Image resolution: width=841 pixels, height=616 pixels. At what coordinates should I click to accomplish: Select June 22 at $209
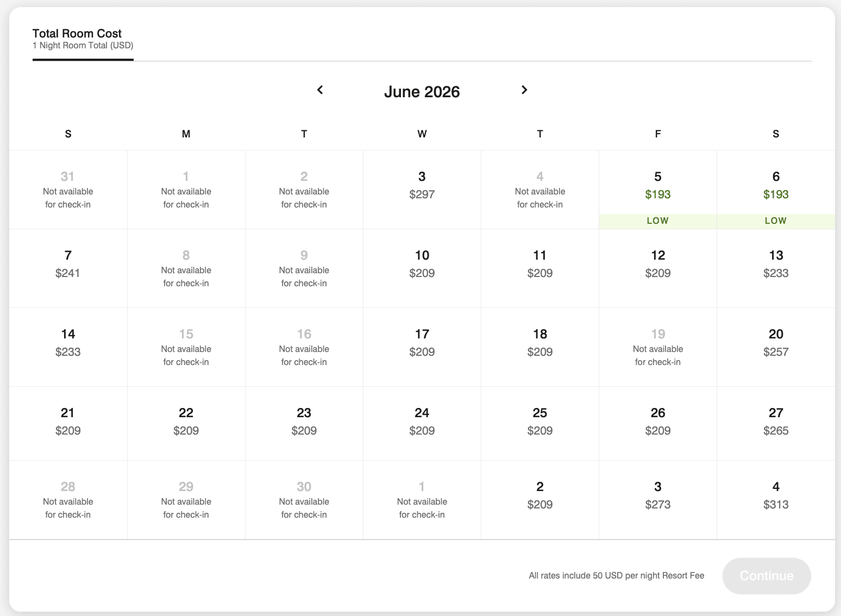pos(186,424)
